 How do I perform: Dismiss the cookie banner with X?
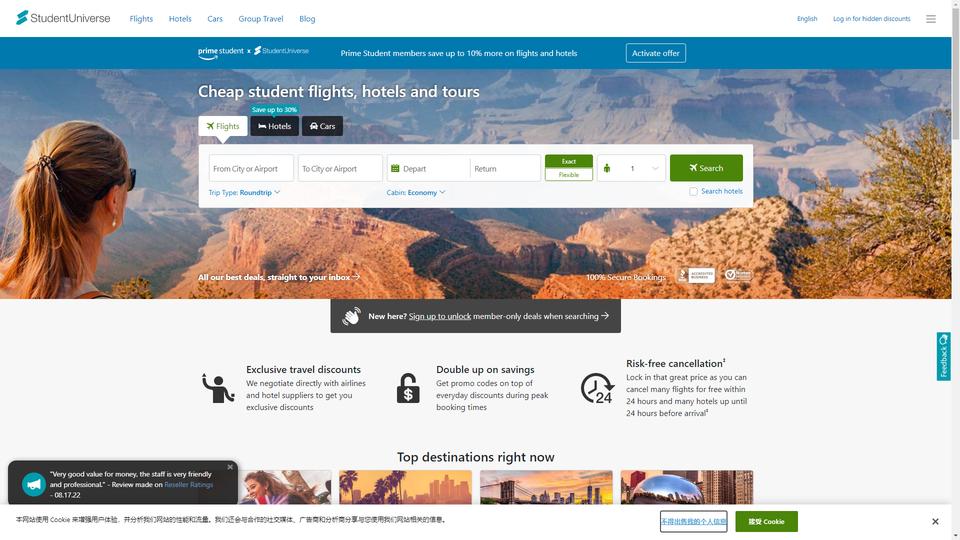pyautogui.click(x=935, y=522)
